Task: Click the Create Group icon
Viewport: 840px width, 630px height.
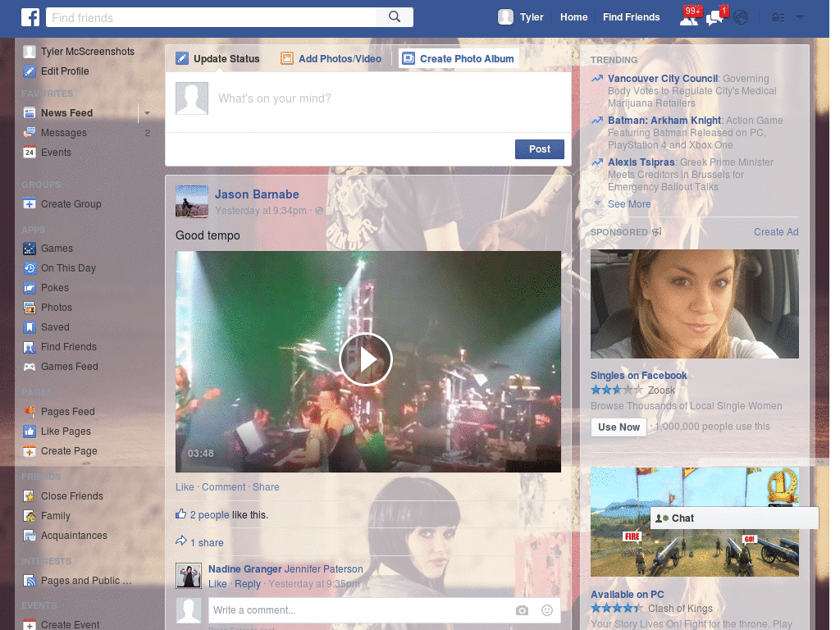Action: click(x=30, y=204)
